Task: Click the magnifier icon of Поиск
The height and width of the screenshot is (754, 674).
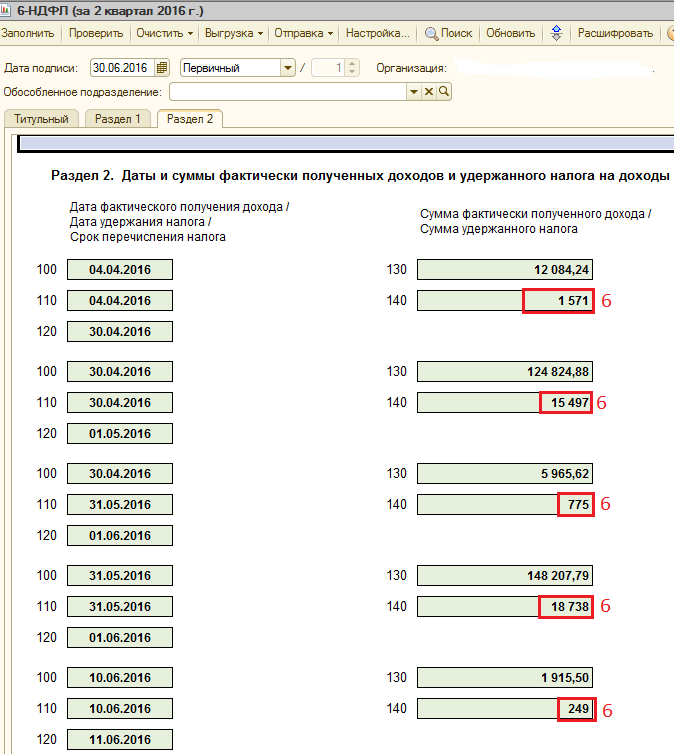Action: [431, 34]
